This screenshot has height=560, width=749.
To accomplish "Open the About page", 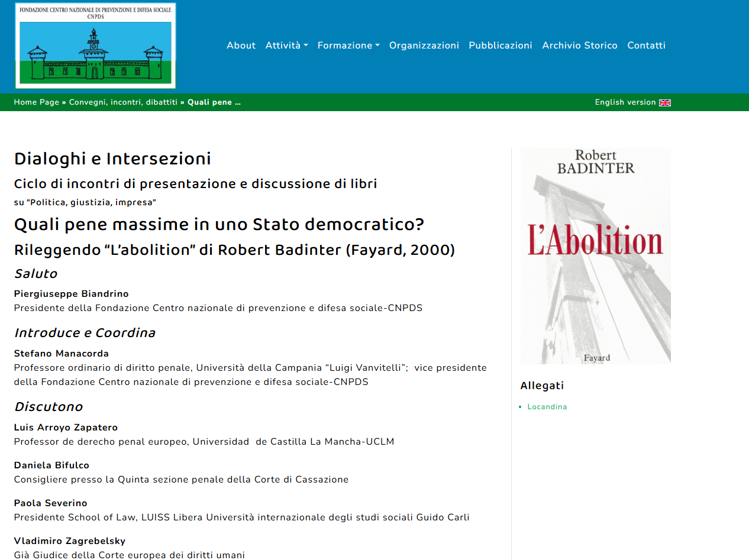I will click(x=241, y=46).
